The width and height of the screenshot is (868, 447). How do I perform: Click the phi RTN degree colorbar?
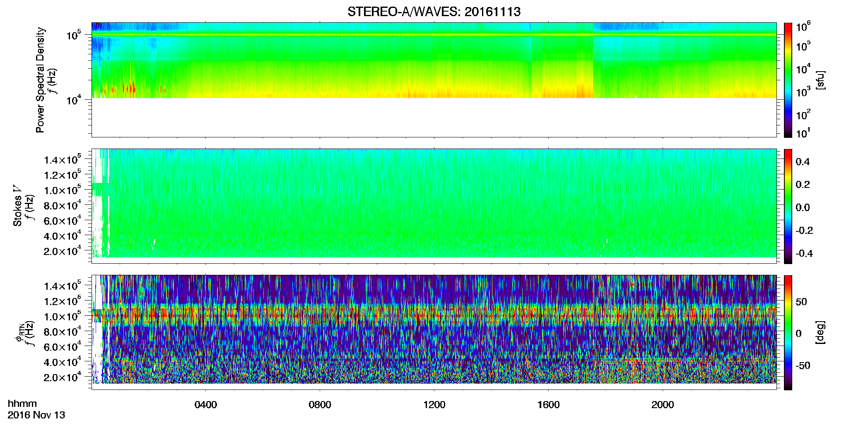click(788, 332)
